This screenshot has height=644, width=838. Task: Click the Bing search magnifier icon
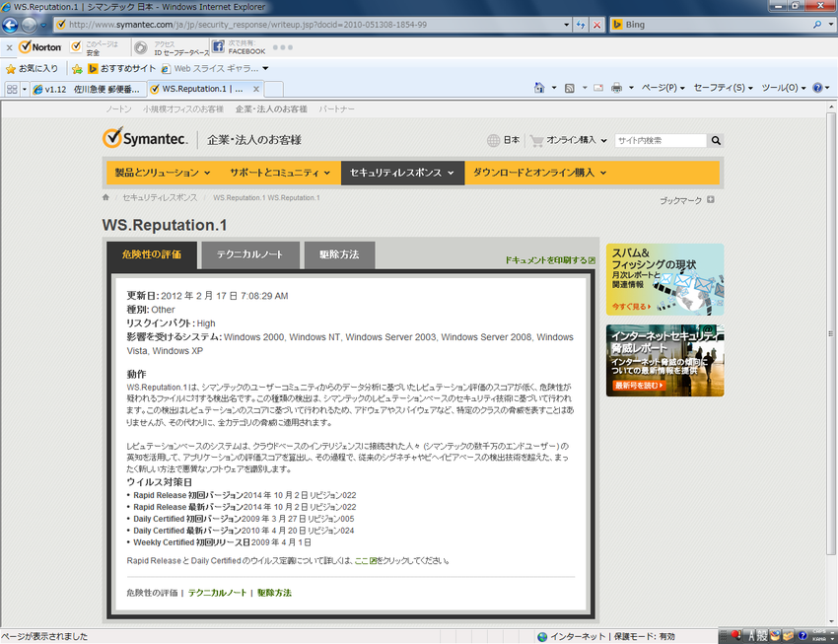817,25
